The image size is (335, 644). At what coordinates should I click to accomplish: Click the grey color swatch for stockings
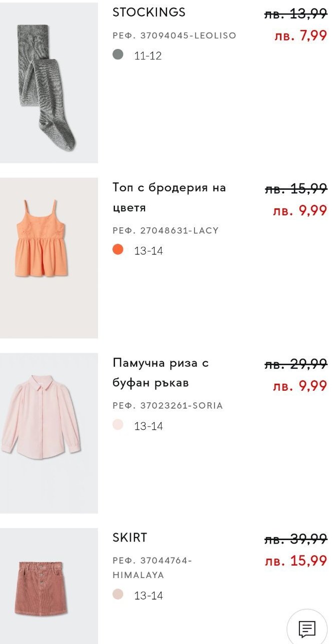[x=118, y=54]
